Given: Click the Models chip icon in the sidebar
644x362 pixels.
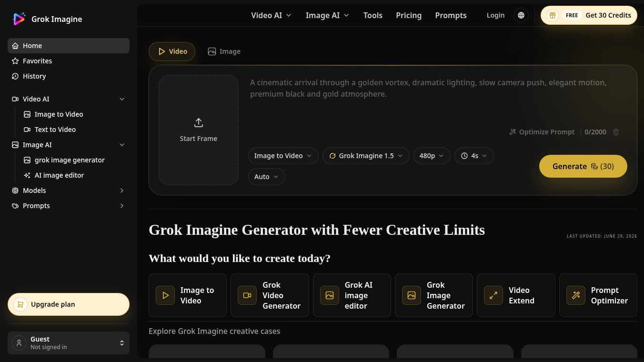Looking at the screenshot, I should pyautogui.click(x=15, y=191).
